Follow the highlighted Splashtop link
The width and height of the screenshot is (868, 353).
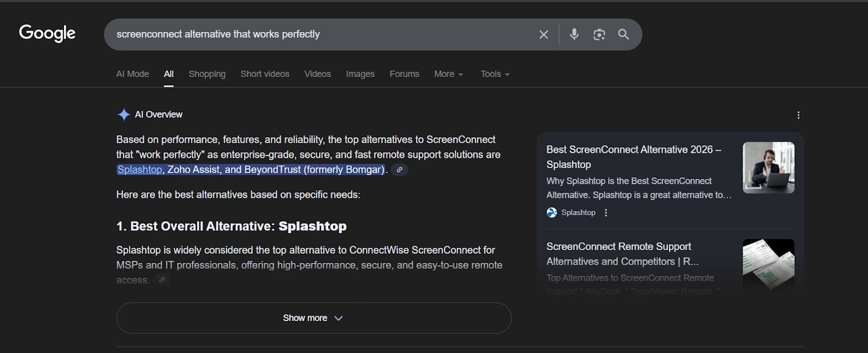point(139,170)
